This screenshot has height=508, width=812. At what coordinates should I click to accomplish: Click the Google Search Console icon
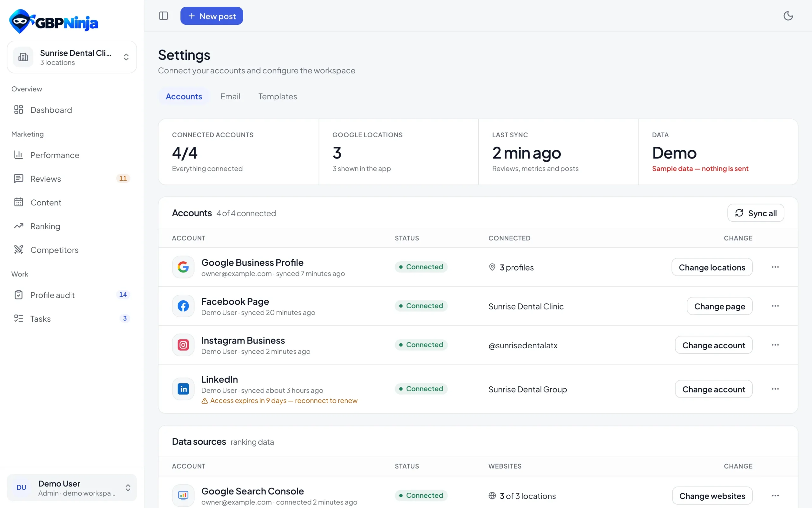183,495
